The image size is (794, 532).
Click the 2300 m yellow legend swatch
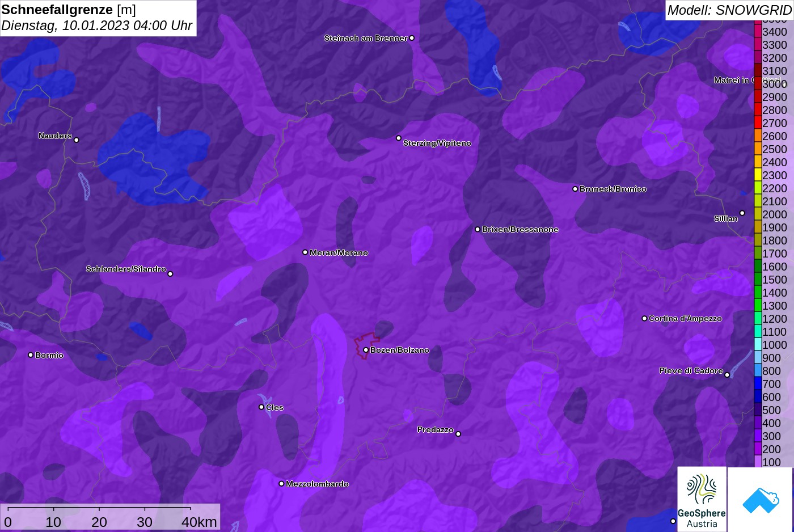coord(758,175)
